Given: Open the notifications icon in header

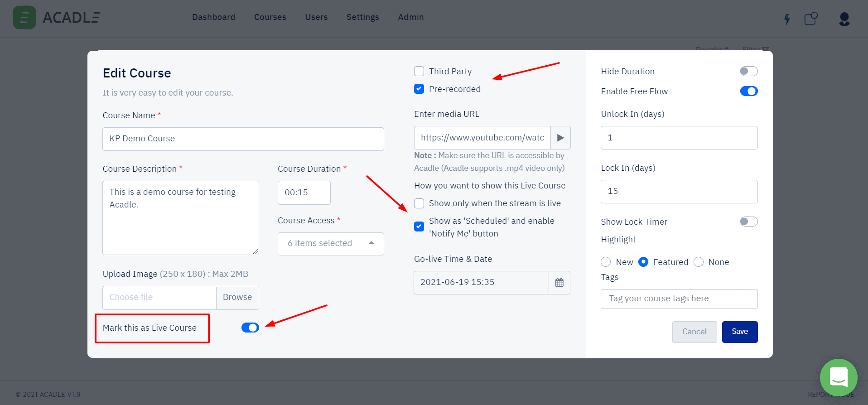Looking at the screenshot, I should tap(810, 19).
